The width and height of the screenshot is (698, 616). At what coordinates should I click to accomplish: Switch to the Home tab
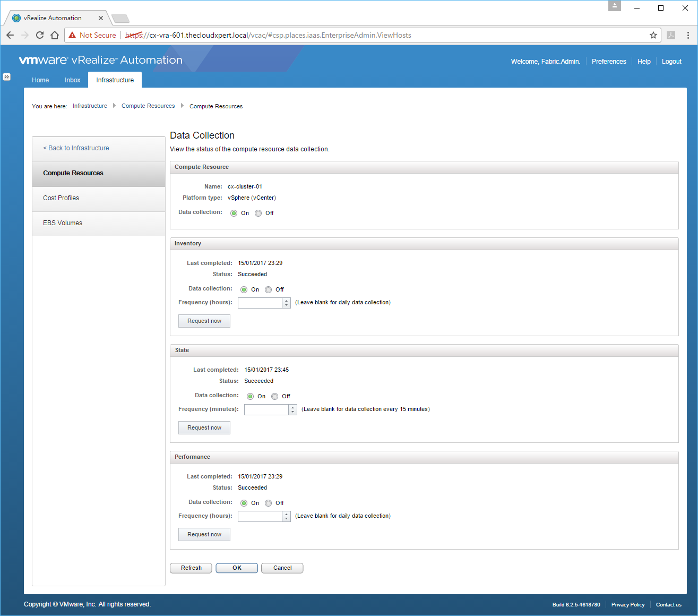click(x=40, y=80)
